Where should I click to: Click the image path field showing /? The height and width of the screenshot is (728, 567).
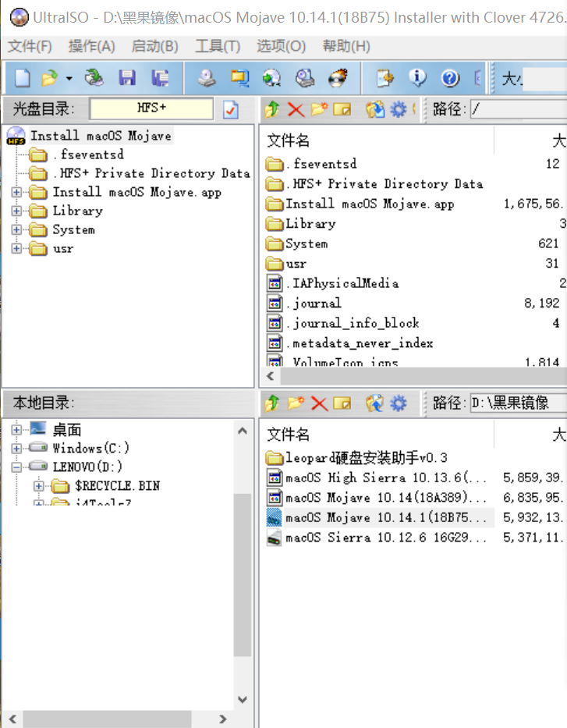point(519,109)
